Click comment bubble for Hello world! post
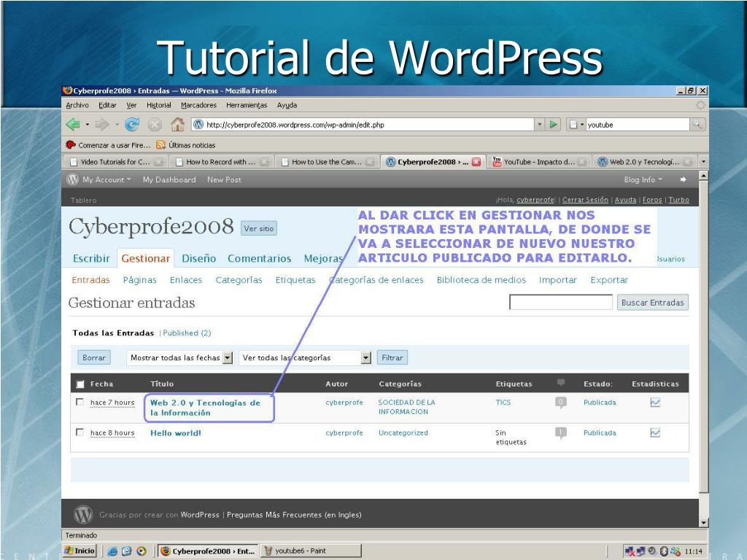This screenshot has width=747, height=560. tap(561, 433)
